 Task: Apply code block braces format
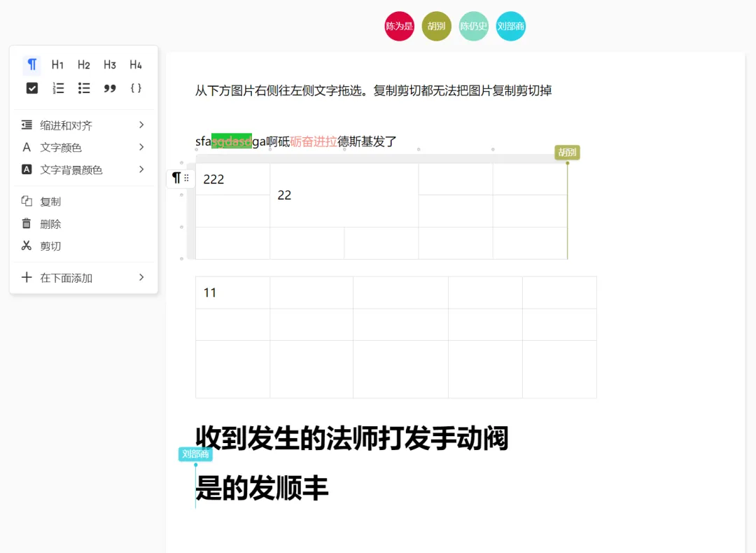(136, 88)
